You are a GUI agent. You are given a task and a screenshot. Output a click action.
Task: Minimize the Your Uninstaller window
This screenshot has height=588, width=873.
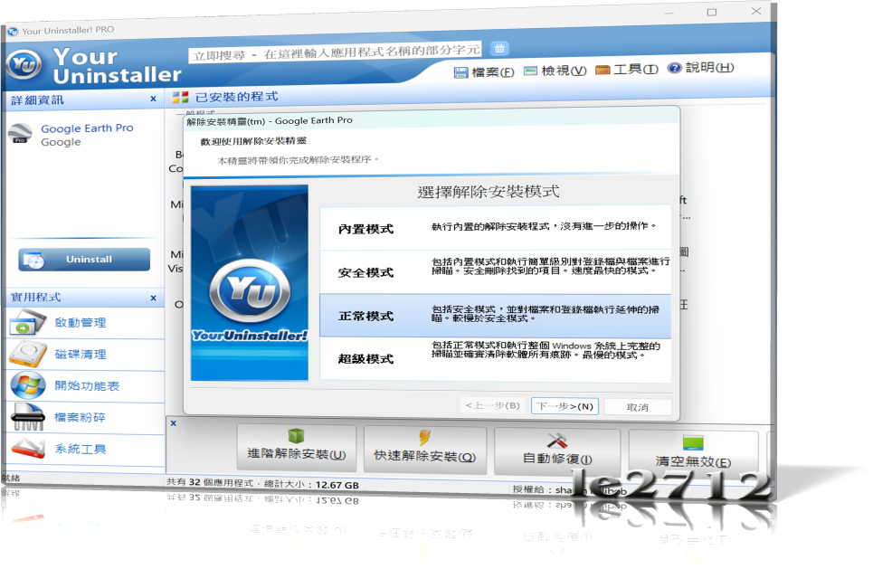[x=669, y=13]
